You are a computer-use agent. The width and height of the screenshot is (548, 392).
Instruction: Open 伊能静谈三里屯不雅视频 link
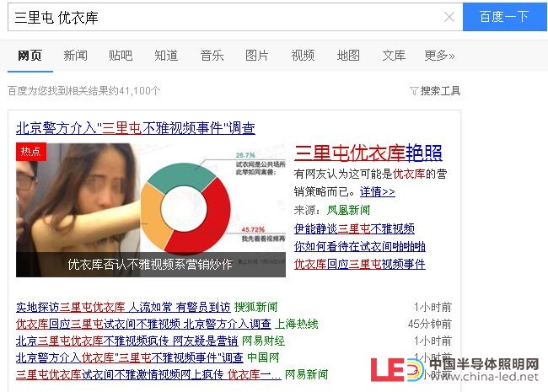tap(354, 228)
